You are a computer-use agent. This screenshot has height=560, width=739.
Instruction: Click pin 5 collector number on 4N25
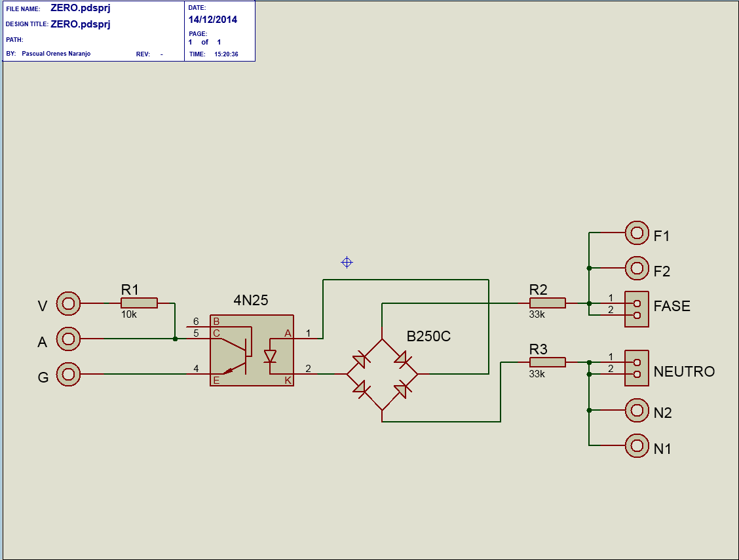(196, 333)
